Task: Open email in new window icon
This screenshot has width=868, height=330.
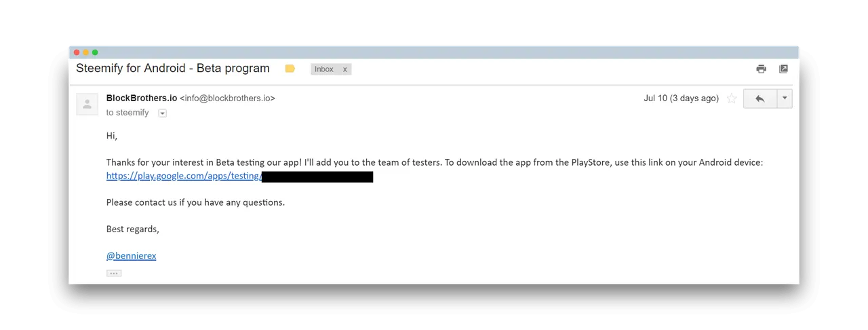Action: coord(783,69)
